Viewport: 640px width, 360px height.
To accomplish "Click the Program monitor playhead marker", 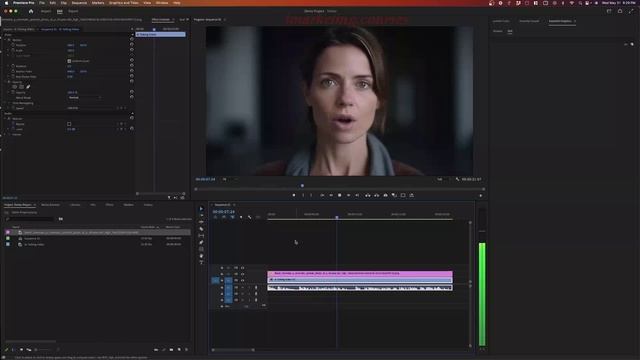I will pyautogui.click(x=302, y=186).
